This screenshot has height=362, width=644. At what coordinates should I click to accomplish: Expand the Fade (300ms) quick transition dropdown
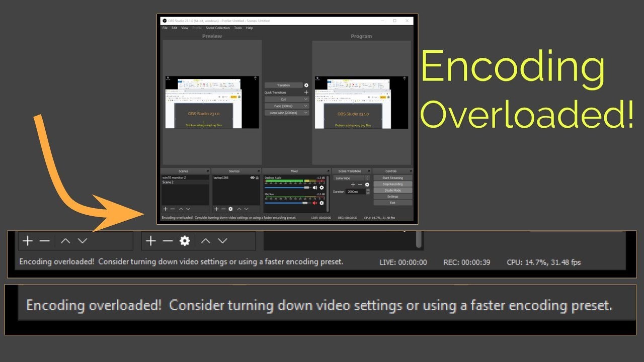click(306, 106)
